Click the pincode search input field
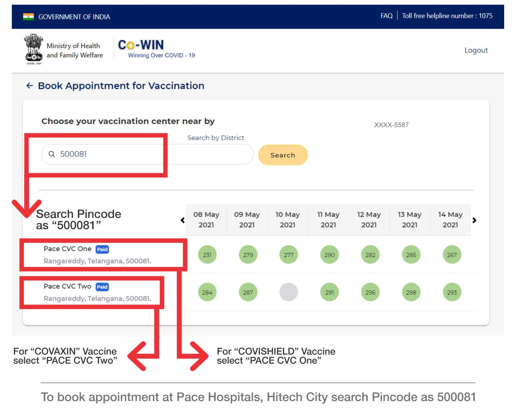Viewport: 516px width, 420px height. tap(147, 154)
